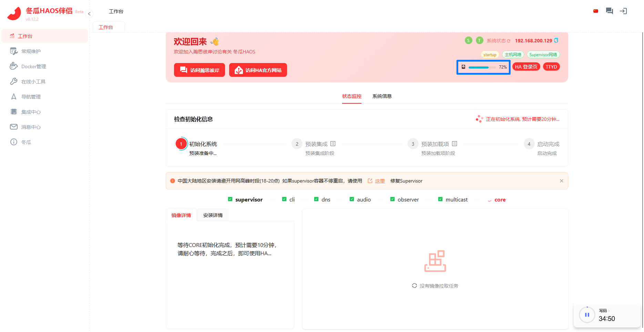Open the chat messages icon in header
The image size is (644, 332).
pos(609,11)
